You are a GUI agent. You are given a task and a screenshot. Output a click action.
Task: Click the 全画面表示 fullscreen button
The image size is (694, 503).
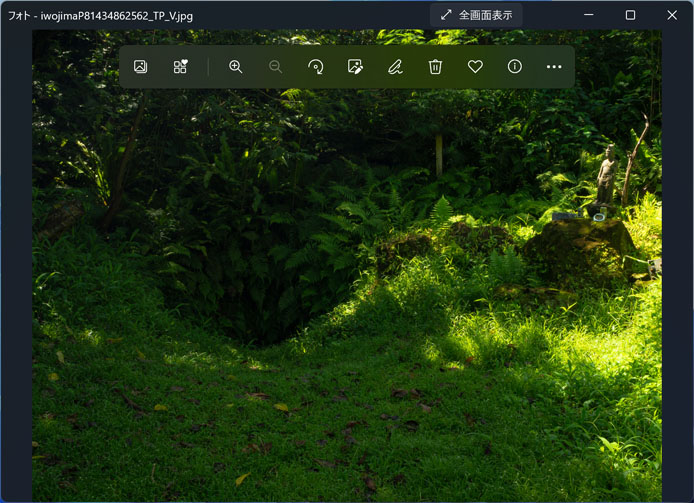[476, 15]
